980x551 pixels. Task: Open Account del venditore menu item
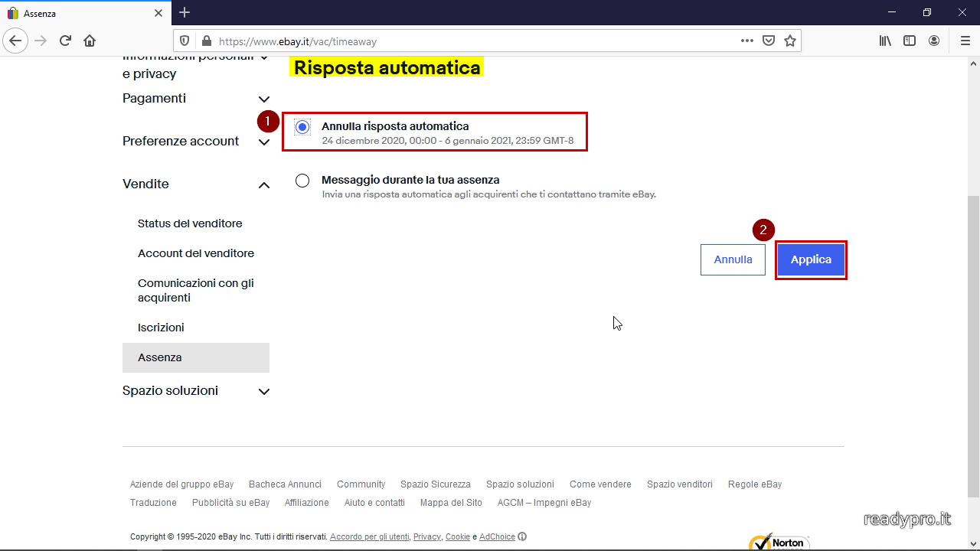(196, 253)
